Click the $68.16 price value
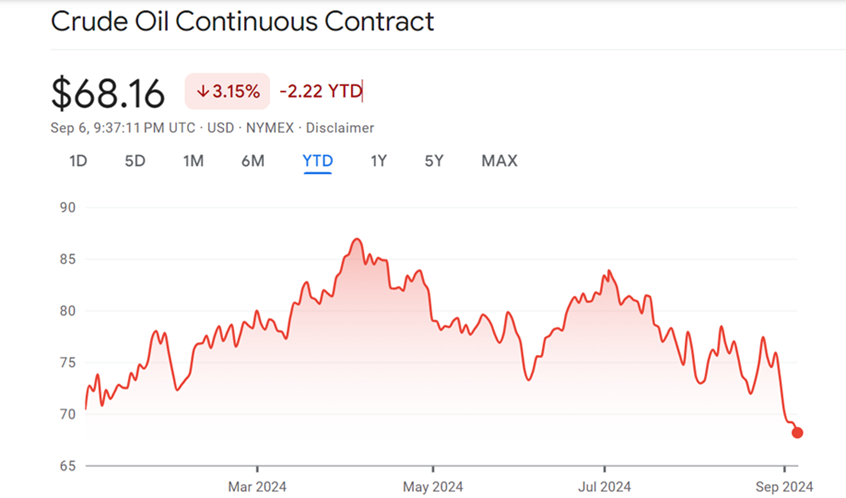This screenshot has height=498, width=846. coord(108,93)
